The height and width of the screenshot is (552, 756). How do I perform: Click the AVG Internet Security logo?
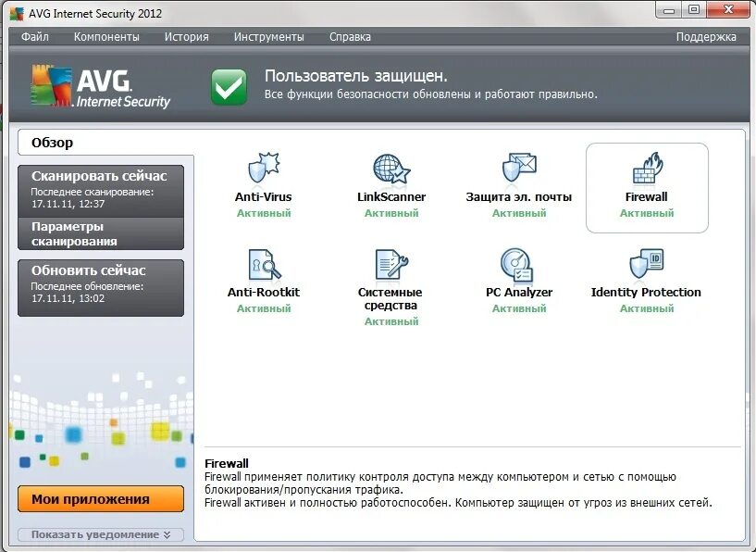point(100,87)
